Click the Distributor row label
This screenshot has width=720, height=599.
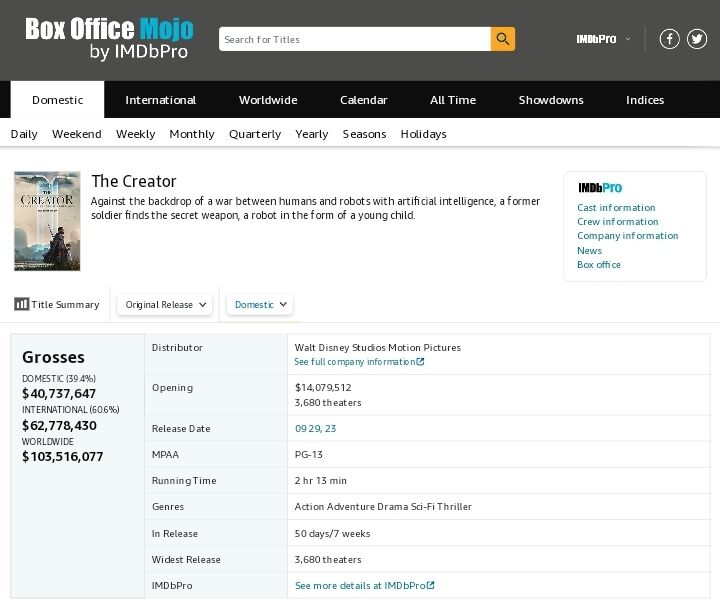(x=177, y=348)
